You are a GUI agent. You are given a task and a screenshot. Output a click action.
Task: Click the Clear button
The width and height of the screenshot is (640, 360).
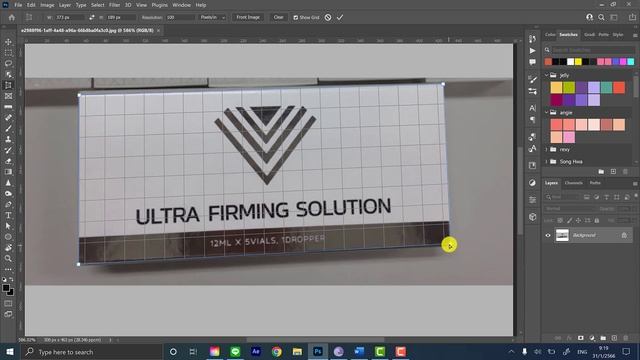pos(278,17)
